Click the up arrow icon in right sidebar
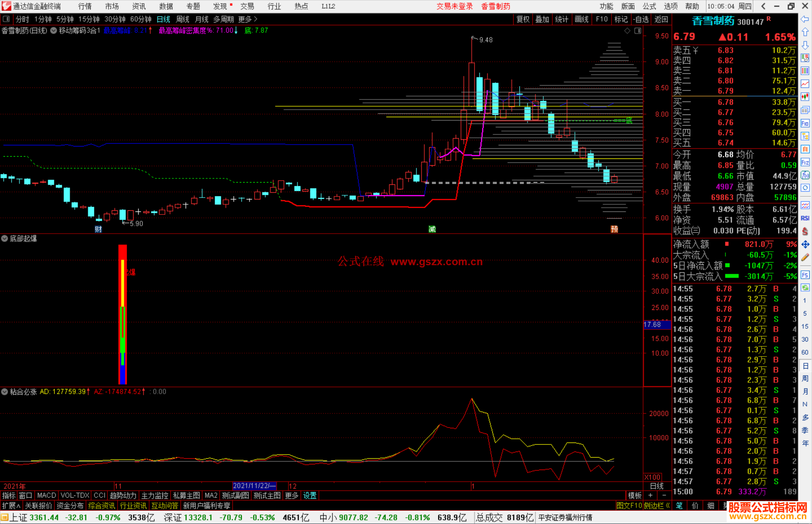This screenshot has width=812, height=524. (805, 32)
